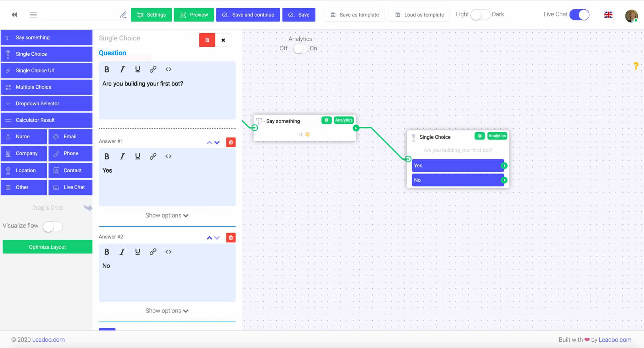Delete Answer #1 using the trash icon
Screen dimensions: 644x348
(231, 142)
